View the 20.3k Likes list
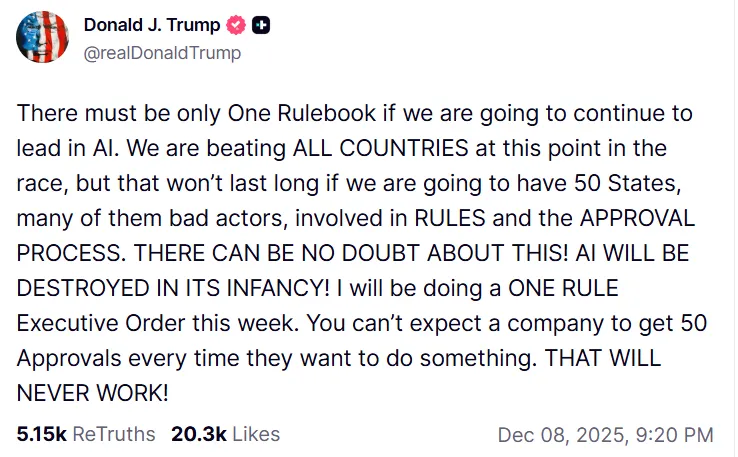738x457 pixels. coord(226,434)
